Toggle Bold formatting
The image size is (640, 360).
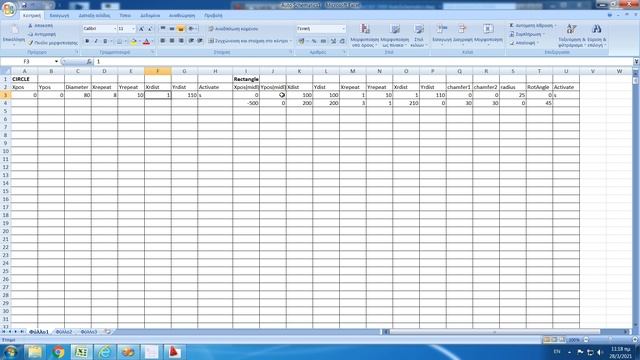click(x=87, y=41)
